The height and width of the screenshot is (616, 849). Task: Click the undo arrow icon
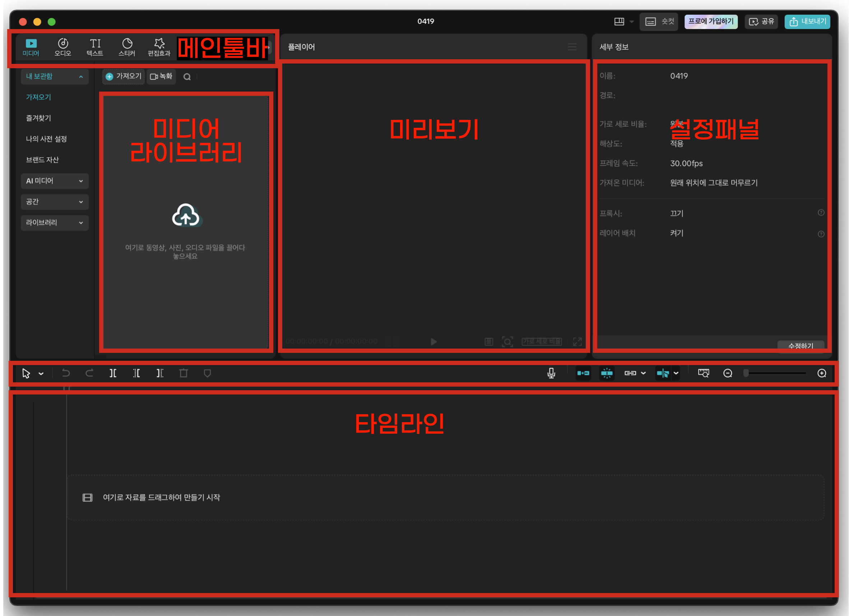66,373
